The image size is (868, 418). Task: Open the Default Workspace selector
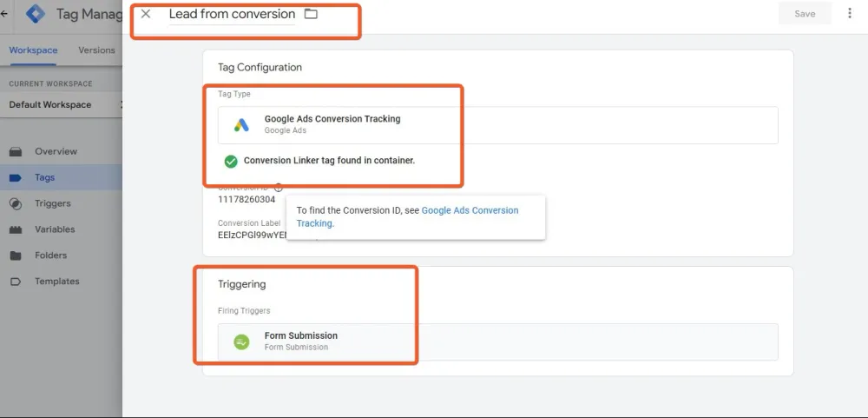click(x=61, y=105)
